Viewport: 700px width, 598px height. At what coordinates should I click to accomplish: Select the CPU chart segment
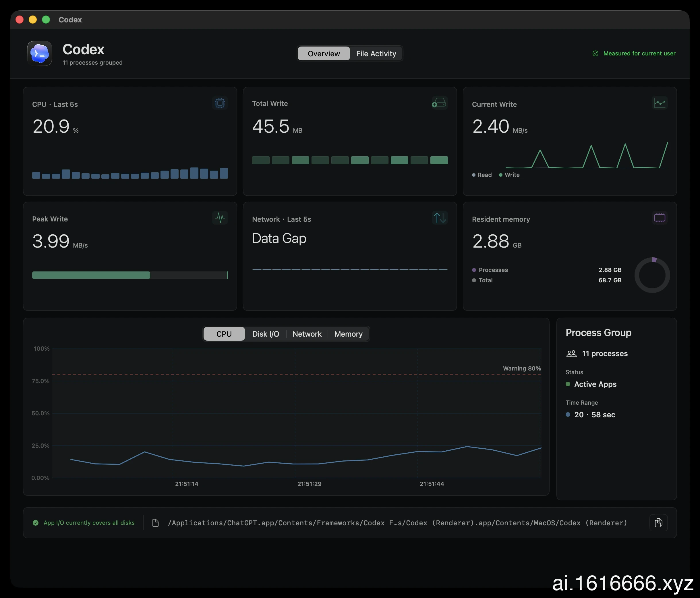[x=224, y=334]
